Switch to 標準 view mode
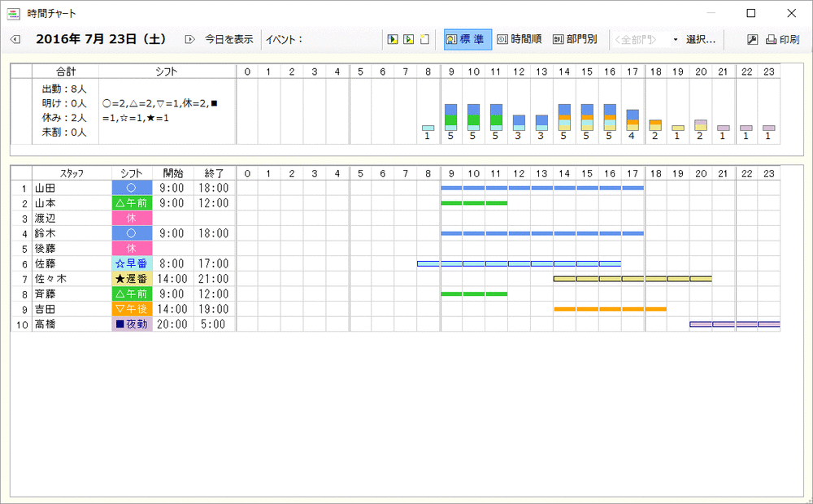813x504 pixels. point(467,39)
